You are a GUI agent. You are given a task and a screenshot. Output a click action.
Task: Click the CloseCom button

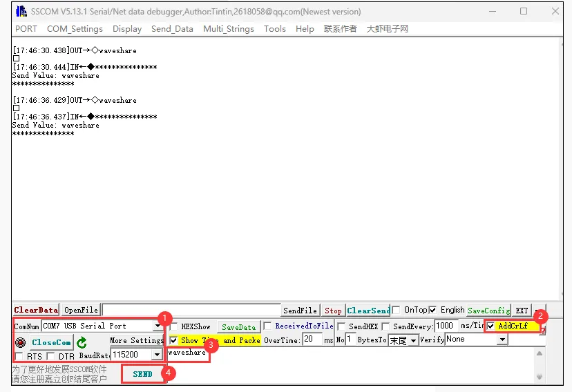click(x=50, y=342)
